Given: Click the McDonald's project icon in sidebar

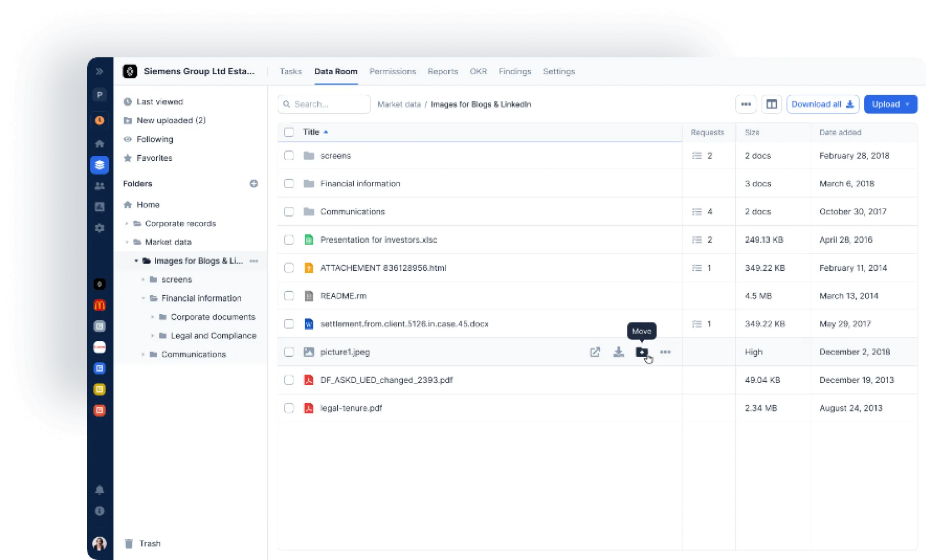Looking at the screenshot, I should [99, 305].
